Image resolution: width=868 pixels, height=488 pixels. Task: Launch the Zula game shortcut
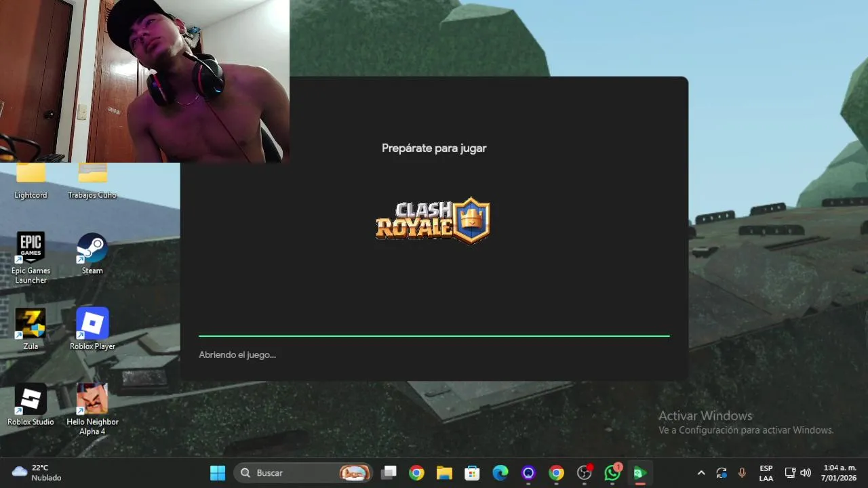click(x=31, y=329)
